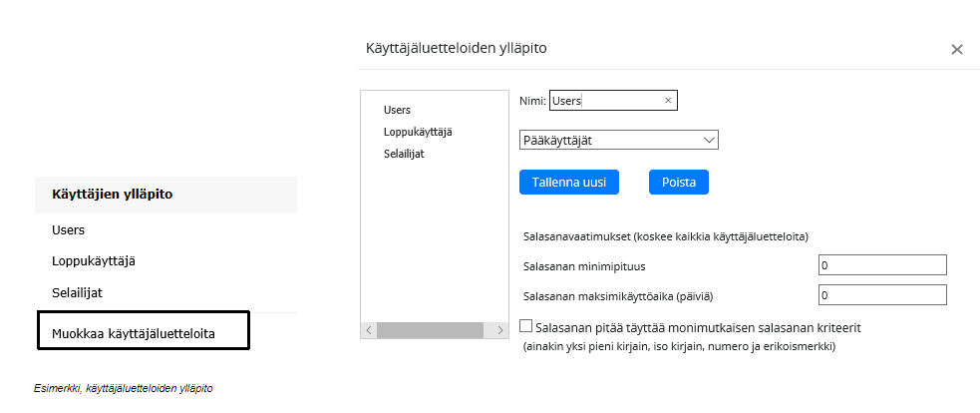This screenshot has height=413, width=980.
Task: Select Loppukäyttäjä in the dialog list box
Action: [x=411, y=132]
